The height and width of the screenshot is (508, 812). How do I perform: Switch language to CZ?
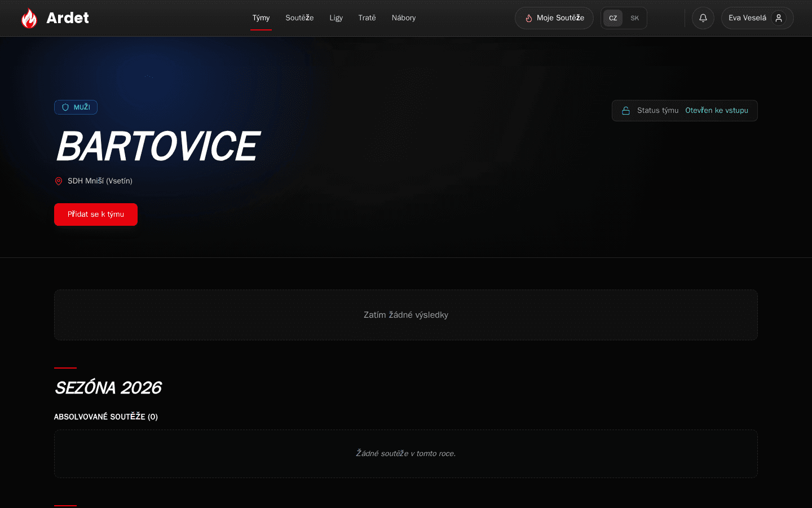(x=613, y=18)
